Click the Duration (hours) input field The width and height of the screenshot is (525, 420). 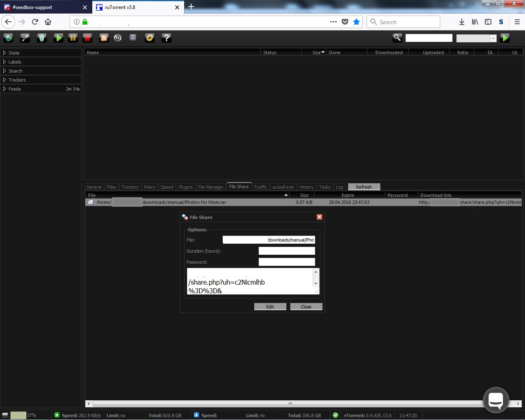(287, 251)
